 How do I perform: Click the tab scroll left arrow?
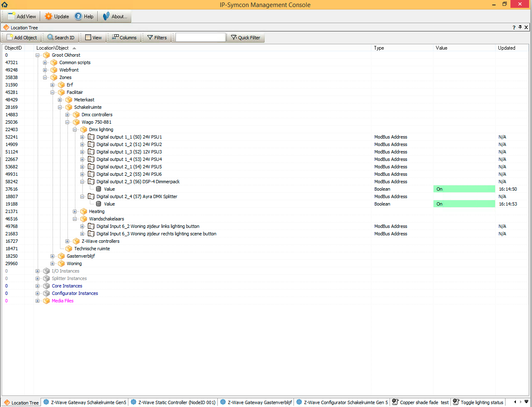click(x=515, y=402)
